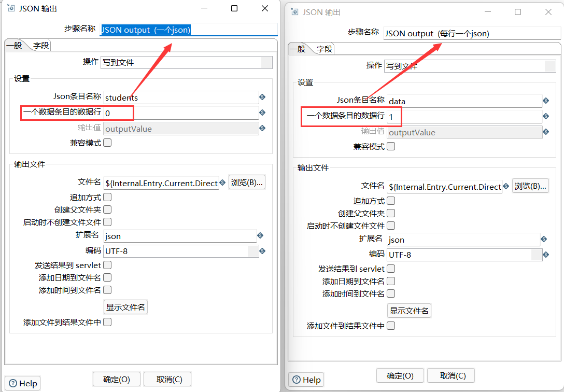Open 编码 UTF-8 dropdown in left window
Image resolution: width=564 pixels, height=392 pixels.
pyautogui.click(x=253, y=251)
